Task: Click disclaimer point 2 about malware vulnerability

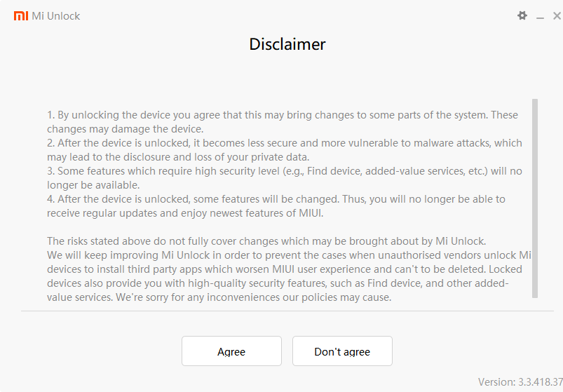Action: pyautogui.click(x=280, y=149)
